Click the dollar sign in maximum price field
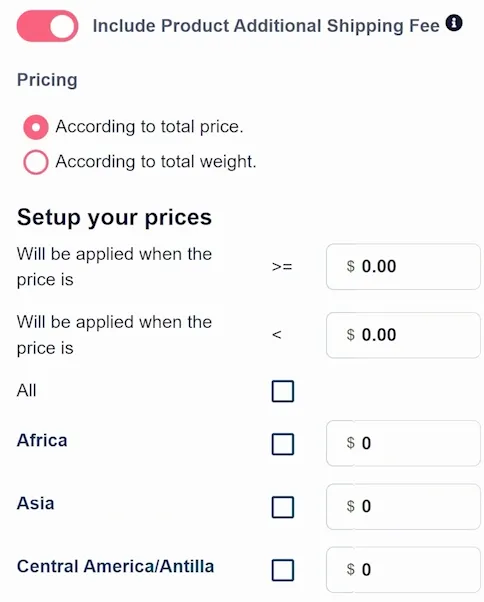This screenshot has height=602, width=484. pyautogui.click(x=350, y=335)
